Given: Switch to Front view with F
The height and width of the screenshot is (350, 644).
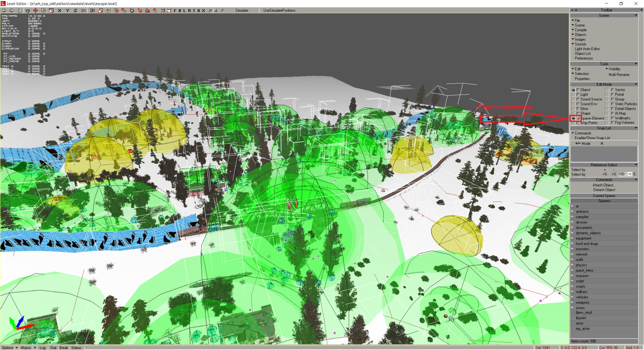Looking at the screenshot, I should pyautogui.click(x=175, y=10).
